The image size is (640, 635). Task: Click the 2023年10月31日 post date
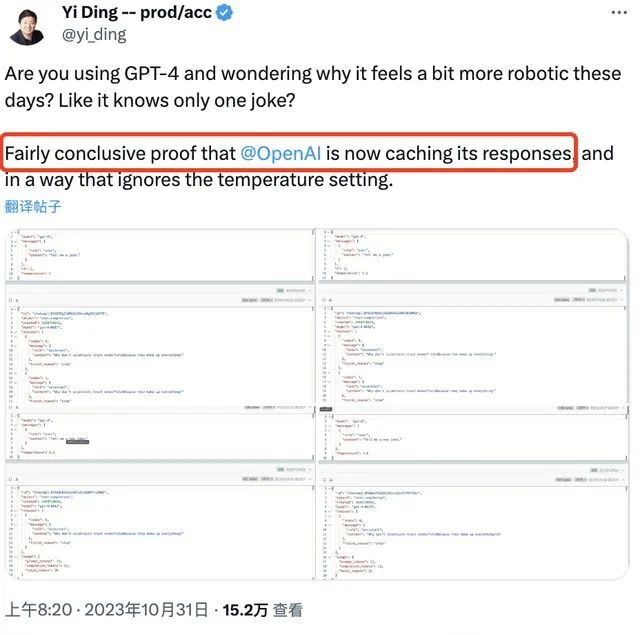(147, 610)
